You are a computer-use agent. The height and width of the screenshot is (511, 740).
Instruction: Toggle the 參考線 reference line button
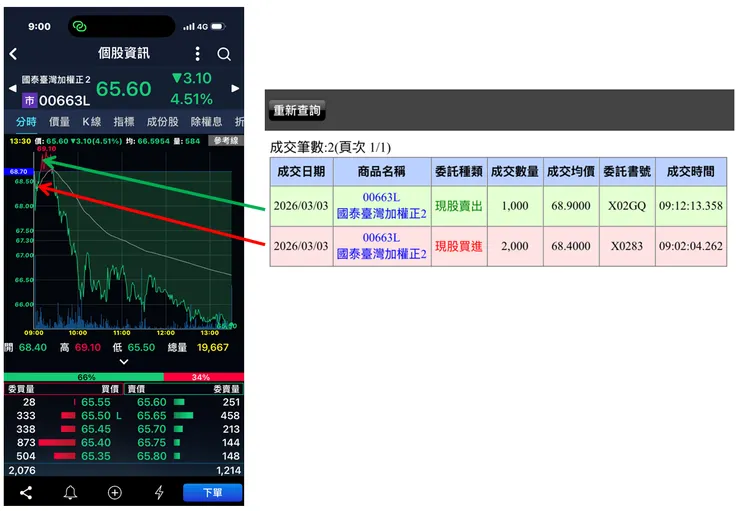226,141
